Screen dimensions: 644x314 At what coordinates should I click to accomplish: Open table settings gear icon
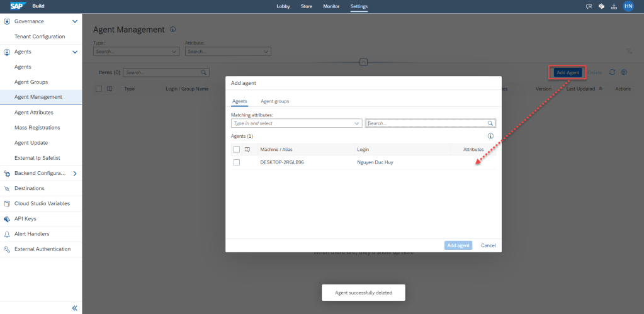[624, 72]
